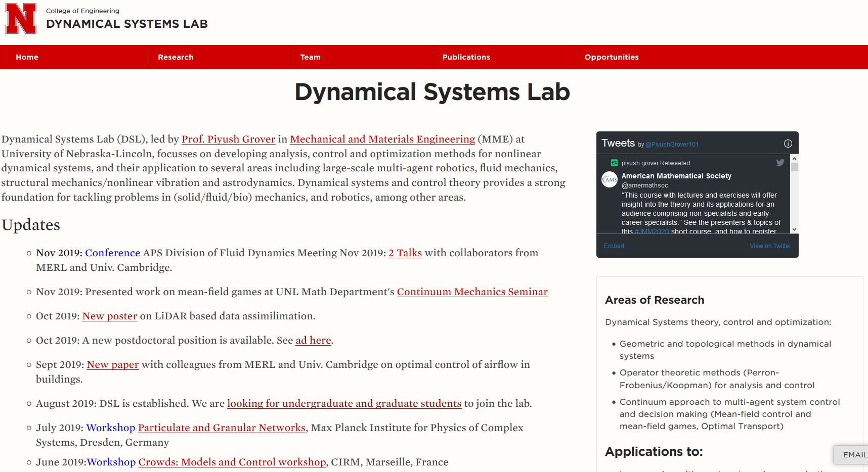Click the green retweet icon
868x472 pixels.
pyautogui.click(x=614, y=163)
